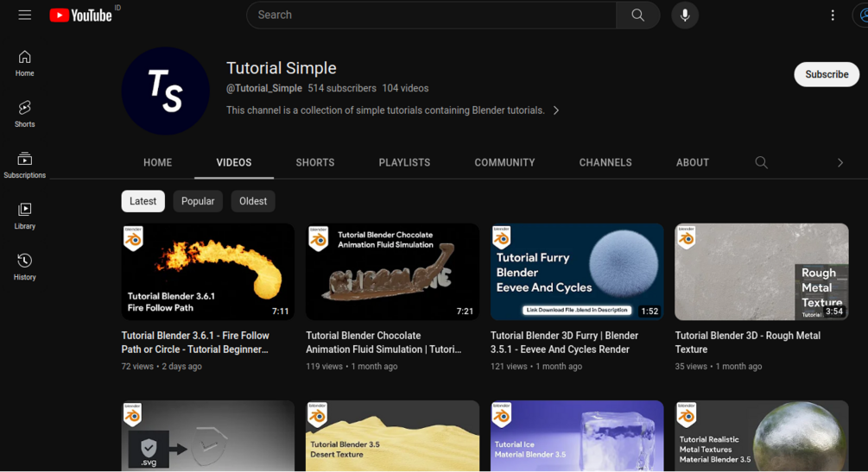Click '104 videos' text

pyautogui.click(x=405, y=89)
